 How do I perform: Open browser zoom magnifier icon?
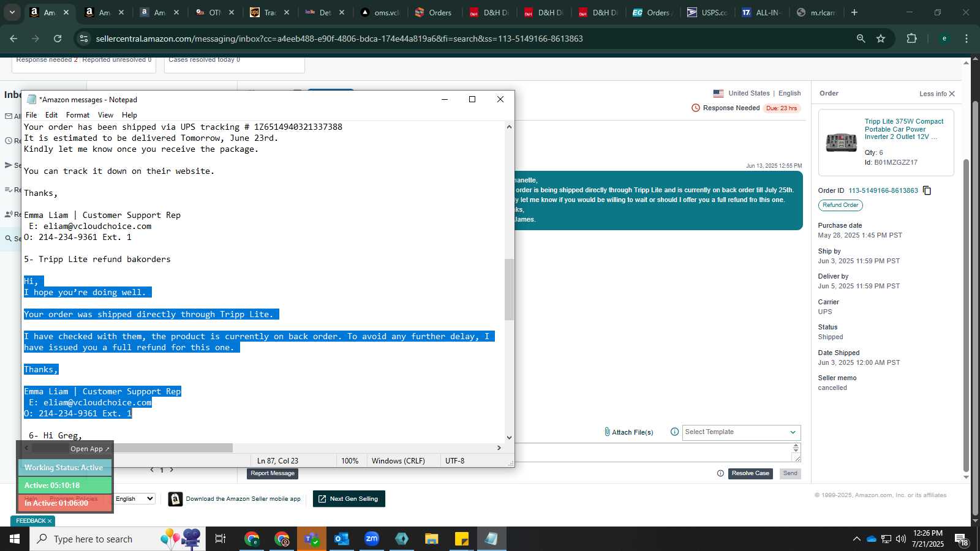click(861, 39)
